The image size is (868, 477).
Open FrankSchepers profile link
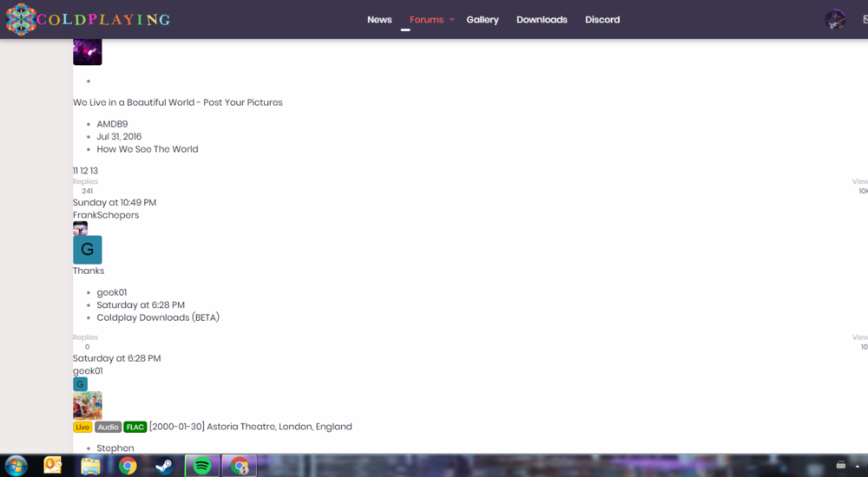106,215
